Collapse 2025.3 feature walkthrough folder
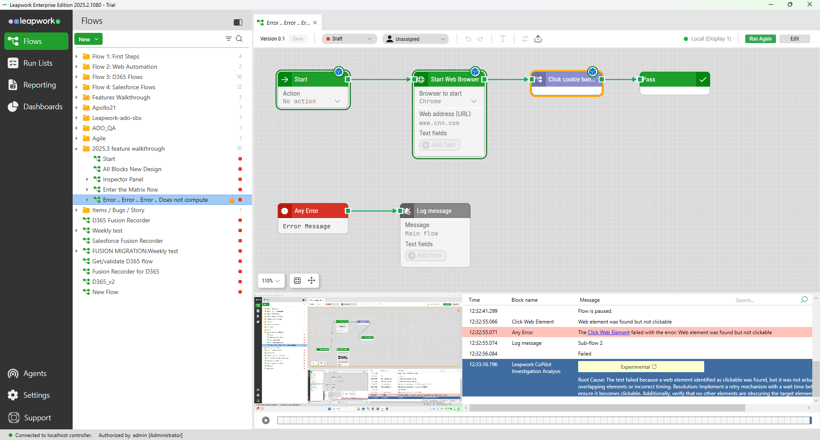Screen dimensions: 820x440 tap(76, 149)
